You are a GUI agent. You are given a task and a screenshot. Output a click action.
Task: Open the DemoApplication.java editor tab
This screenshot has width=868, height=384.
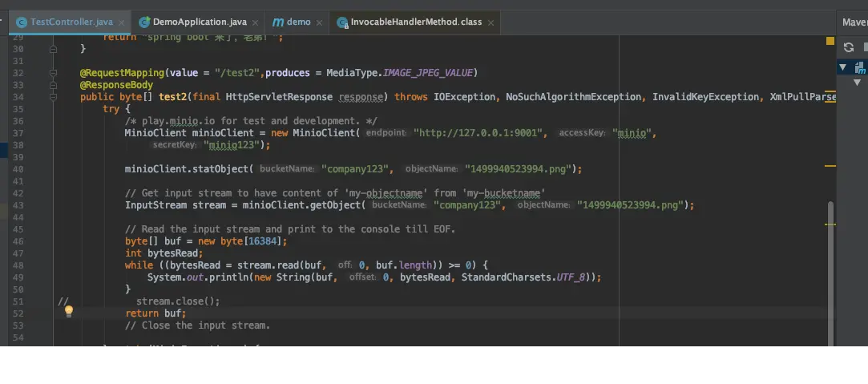coord(200,22)
